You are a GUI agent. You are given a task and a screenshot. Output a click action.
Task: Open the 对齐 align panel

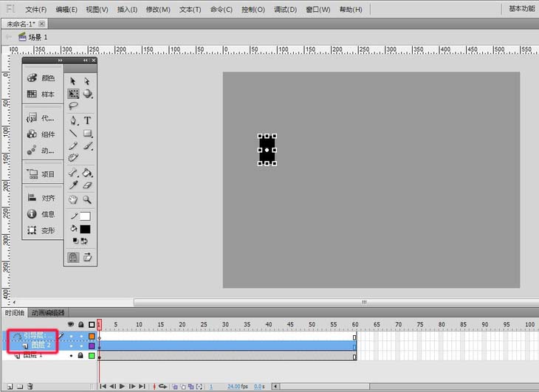41,198
